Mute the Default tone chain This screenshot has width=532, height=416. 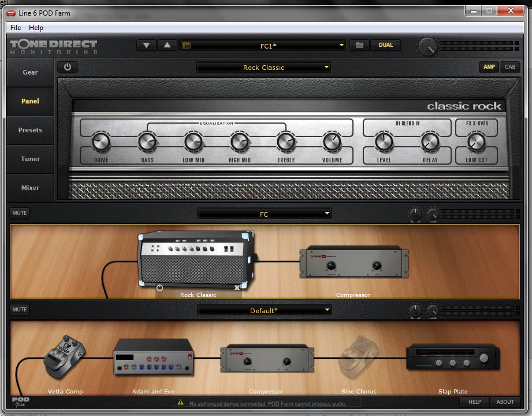click(x=20, y=310)
